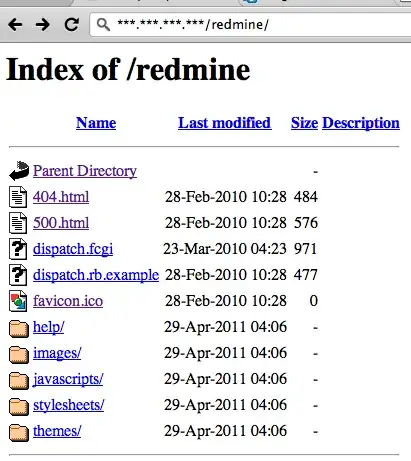Viewport: 411px width, 461px height.
Task: Click the folder icon beside help/
Action: point(19,329)
